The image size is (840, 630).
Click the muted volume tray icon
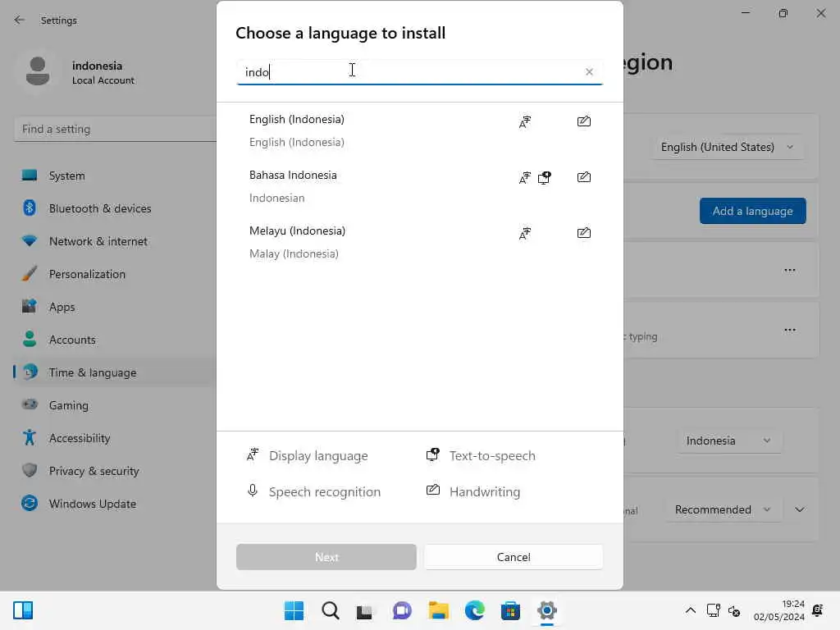click(734, 610)
